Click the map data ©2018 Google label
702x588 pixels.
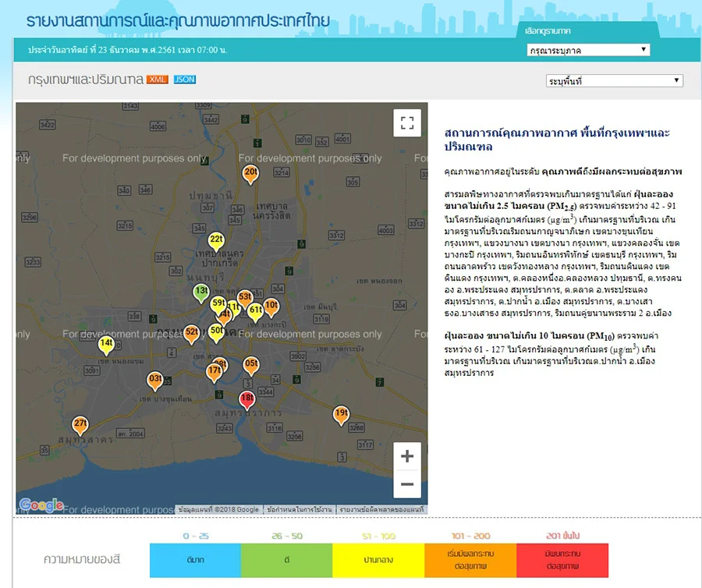pyautogui.click(x=218, y=509)
